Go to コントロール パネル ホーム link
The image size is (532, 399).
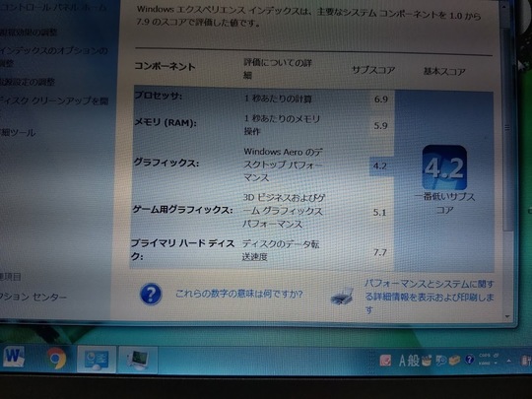[x=53, y=7]
